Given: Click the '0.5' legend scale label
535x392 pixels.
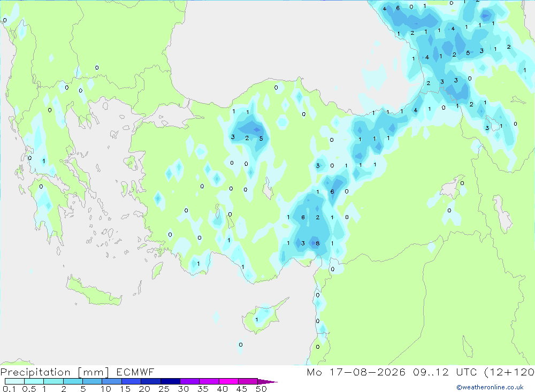Looking at the screenshot, I should [29, 389].
